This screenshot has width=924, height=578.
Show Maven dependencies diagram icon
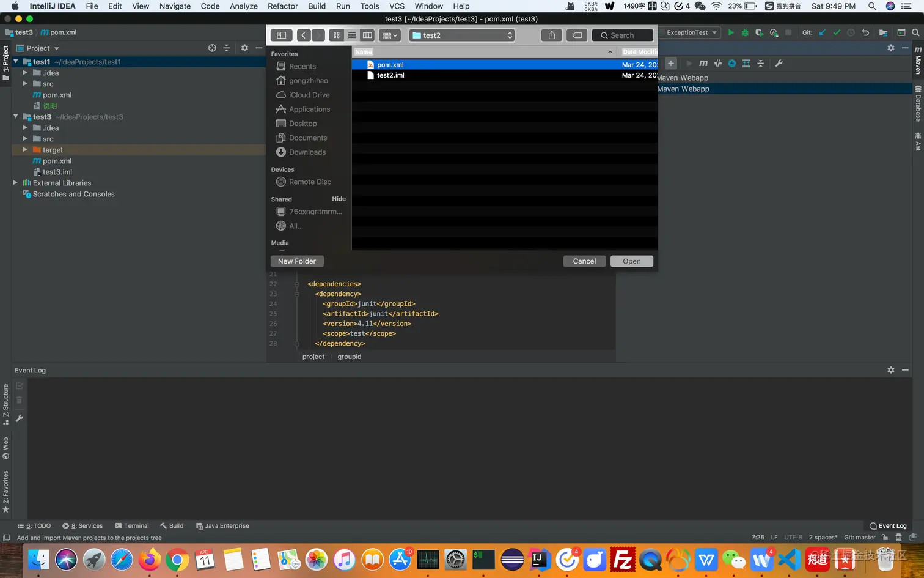click(746, 64)
